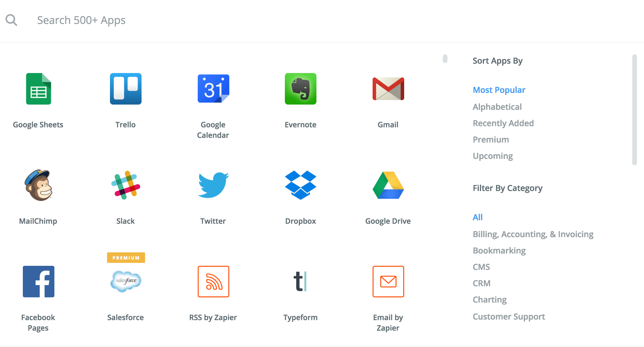Click the sidebar scrollbar thumb

634,110
